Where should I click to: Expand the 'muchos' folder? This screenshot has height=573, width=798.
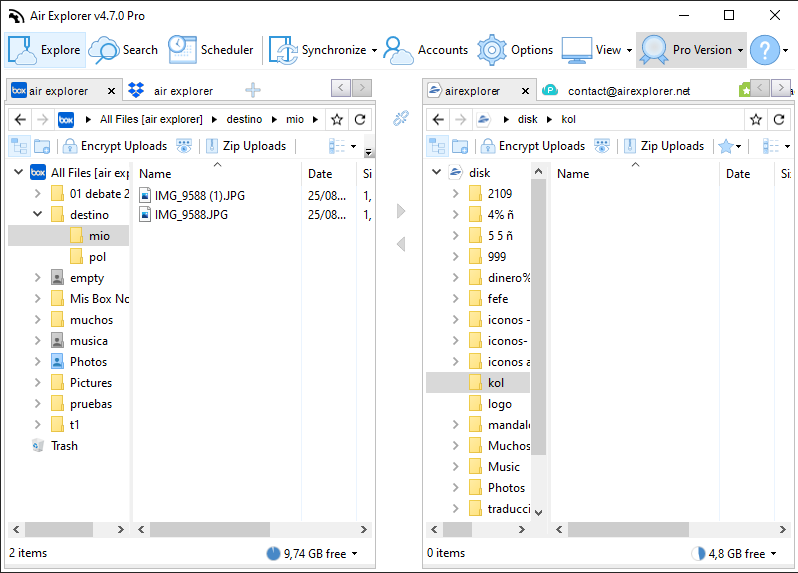38,320
